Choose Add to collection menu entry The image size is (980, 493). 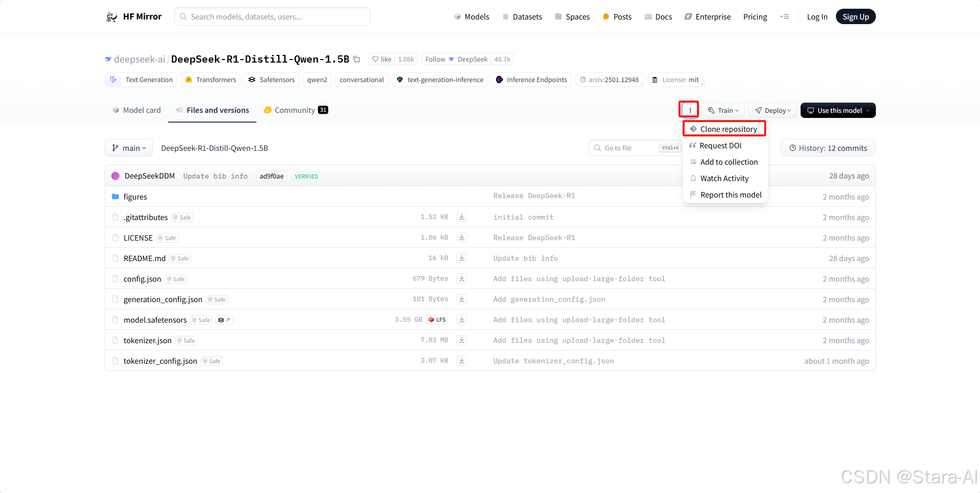tap(724, 162)
